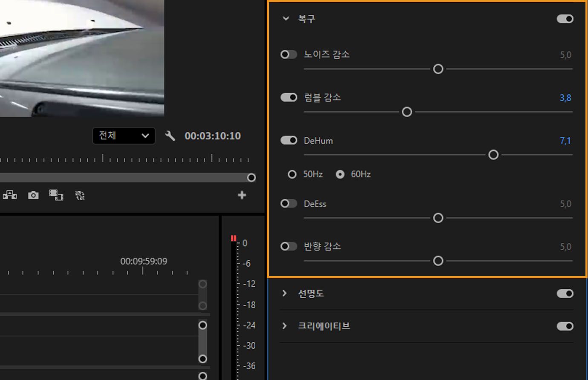Open Comparison View with the filmstrip icon
588x380 pixels.
pyautogui.click(x=56, y=195)
